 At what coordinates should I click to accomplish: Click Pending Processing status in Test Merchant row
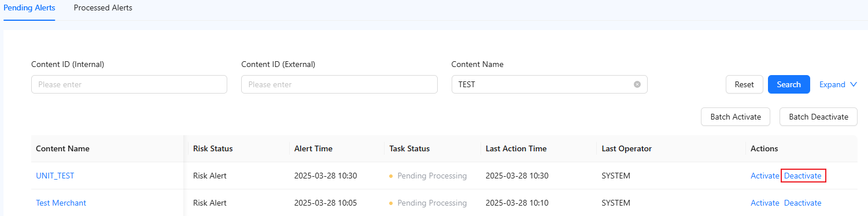point(432,203)
